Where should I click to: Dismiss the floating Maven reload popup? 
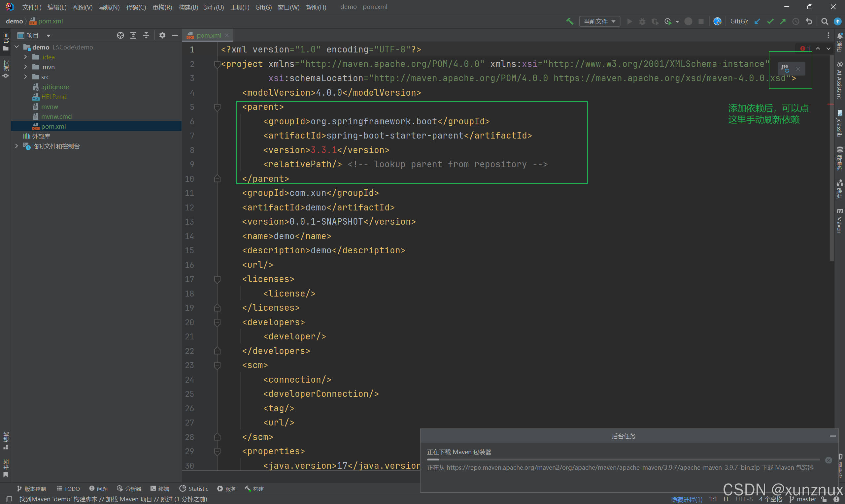click(x=798, y=69)
